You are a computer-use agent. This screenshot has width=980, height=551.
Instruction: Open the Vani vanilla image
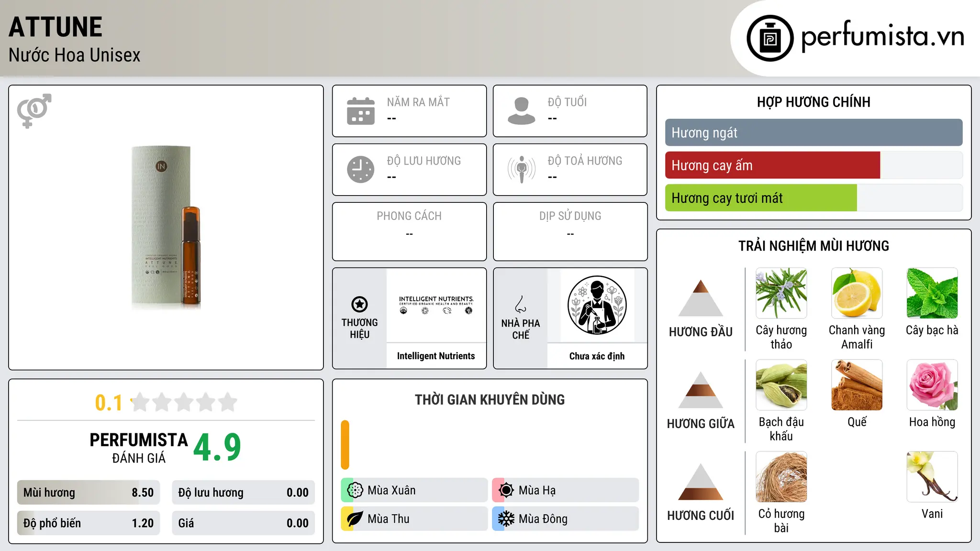[x=932, y=477]
